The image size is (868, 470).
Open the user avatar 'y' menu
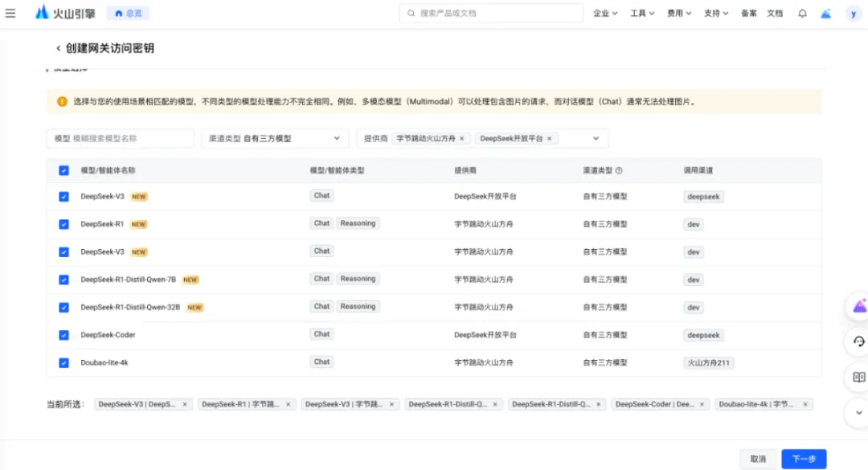853,14
